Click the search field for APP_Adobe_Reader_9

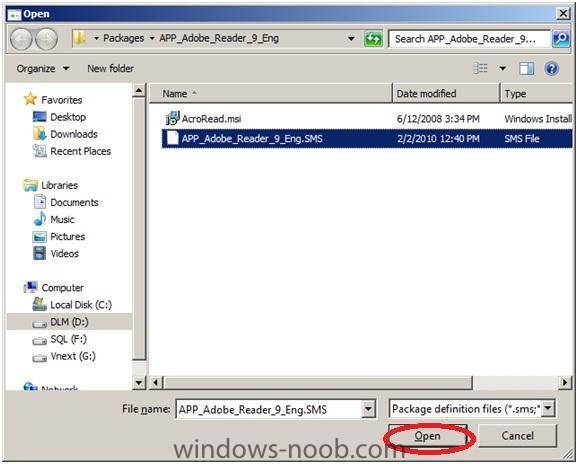coord(469,39)
